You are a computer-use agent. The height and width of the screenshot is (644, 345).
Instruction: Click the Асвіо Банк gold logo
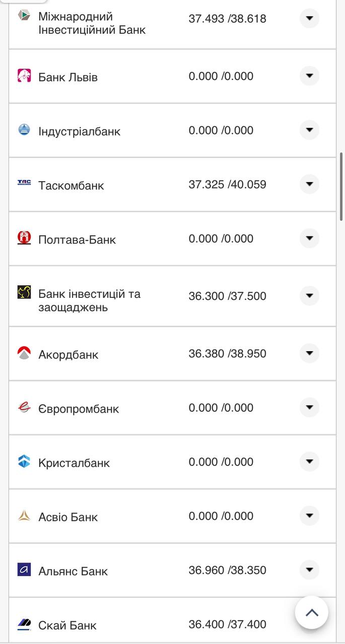(x=24, y=516)
